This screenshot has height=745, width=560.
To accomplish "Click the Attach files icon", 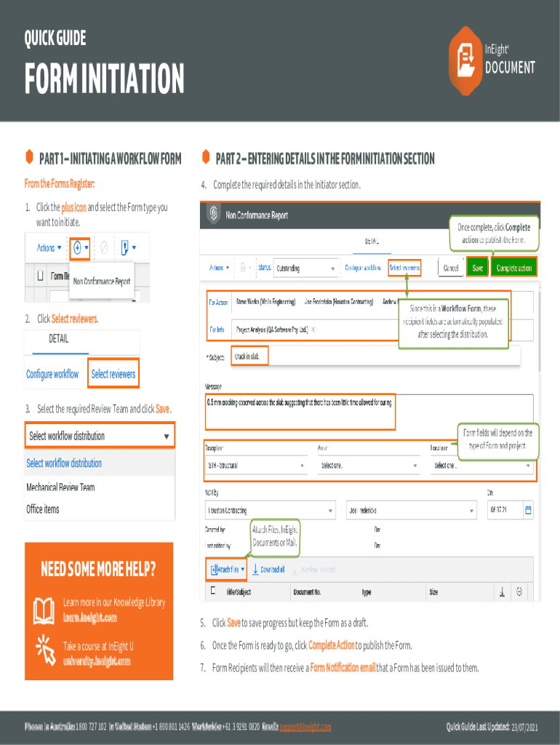I will [215, 569].
